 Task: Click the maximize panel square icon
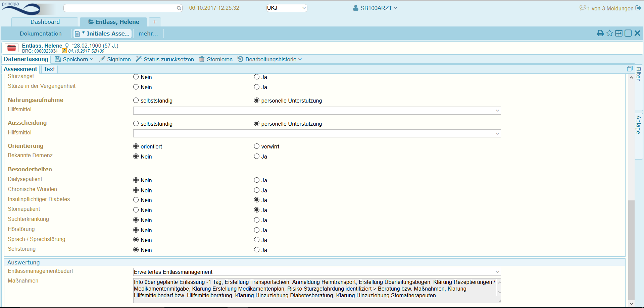(628, 33)
